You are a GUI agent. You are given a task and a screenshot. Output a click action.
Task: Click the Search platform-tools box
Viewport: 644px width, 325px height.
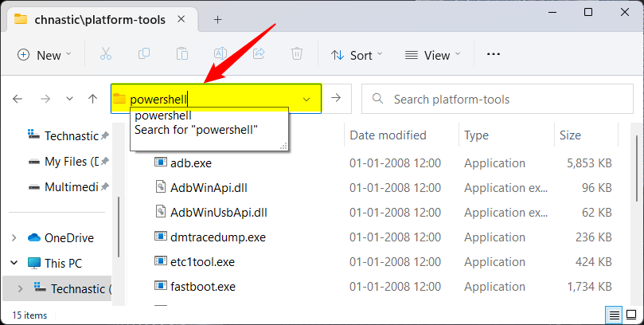coord(498,99)
